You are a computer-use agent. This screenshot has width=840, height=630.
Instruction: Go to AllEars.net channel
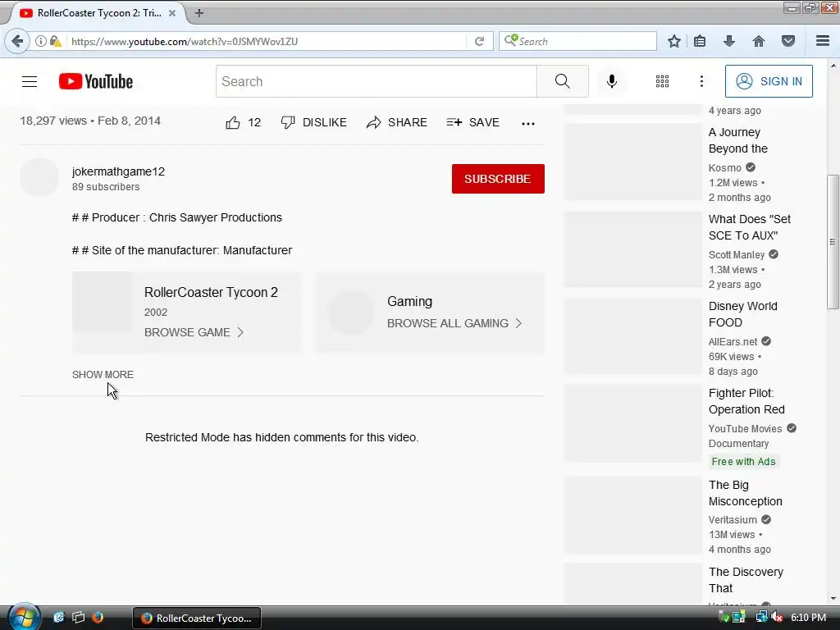pyautogui.click(x=733, y=342)
